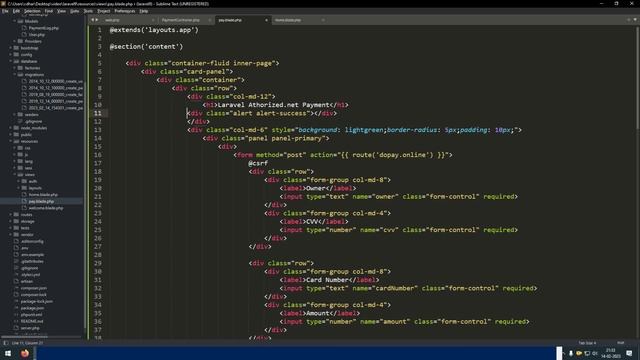The width and height of the screenshot is (640, 360).
Task: Click the .env.example file icon
Action: [x=16, y=255]
